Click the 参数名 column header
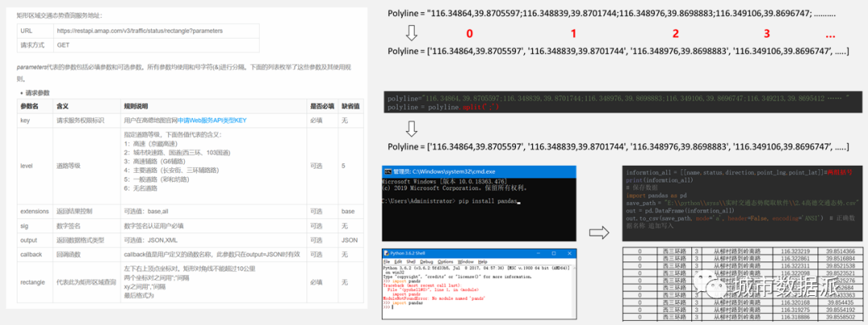 (x=35, y=105)
